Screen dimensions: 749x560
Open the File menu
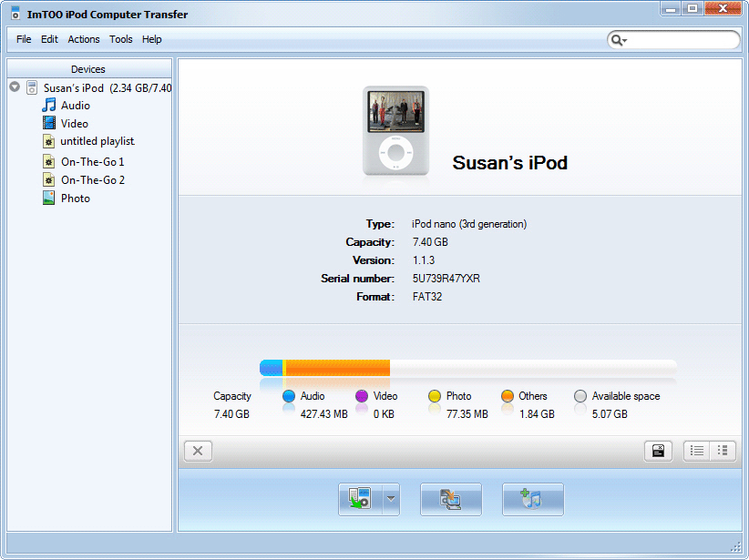[24, 39]
